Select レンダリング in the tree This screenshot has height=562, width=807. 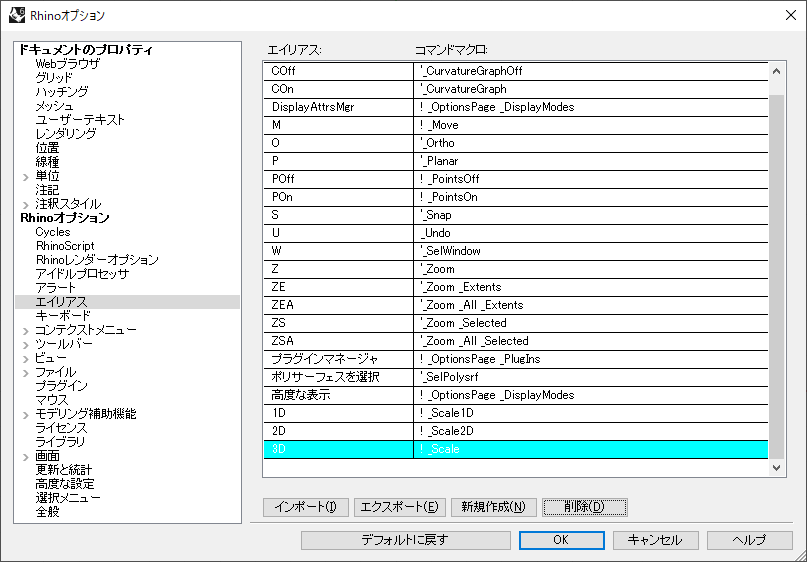pos(65,134)
